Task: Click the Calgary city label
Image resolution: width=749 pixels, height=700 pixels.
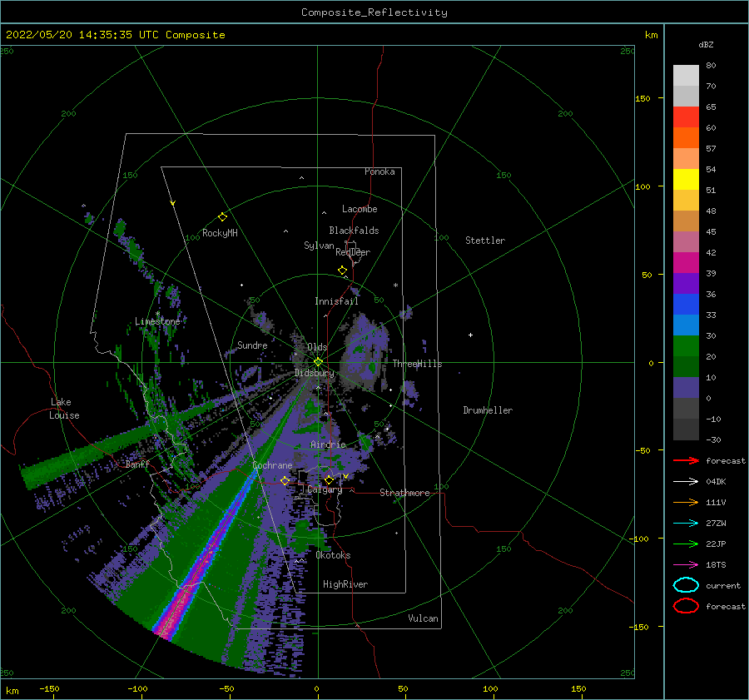Action: pos(325,489)
